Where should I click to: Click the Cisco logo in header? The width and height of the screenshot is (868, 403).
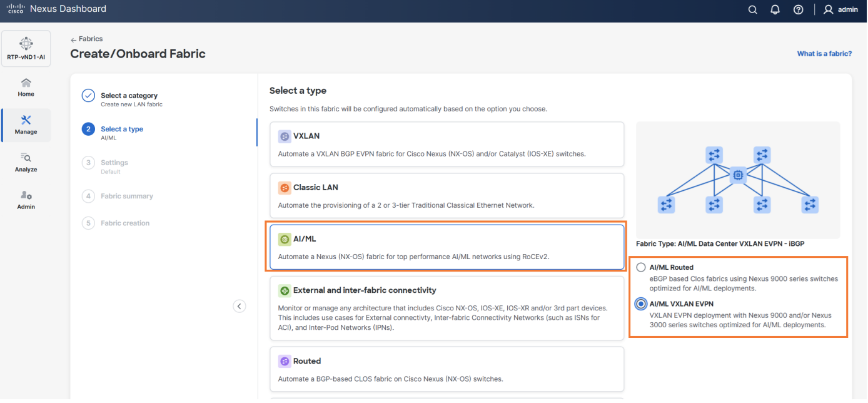[x=16, y=9]
